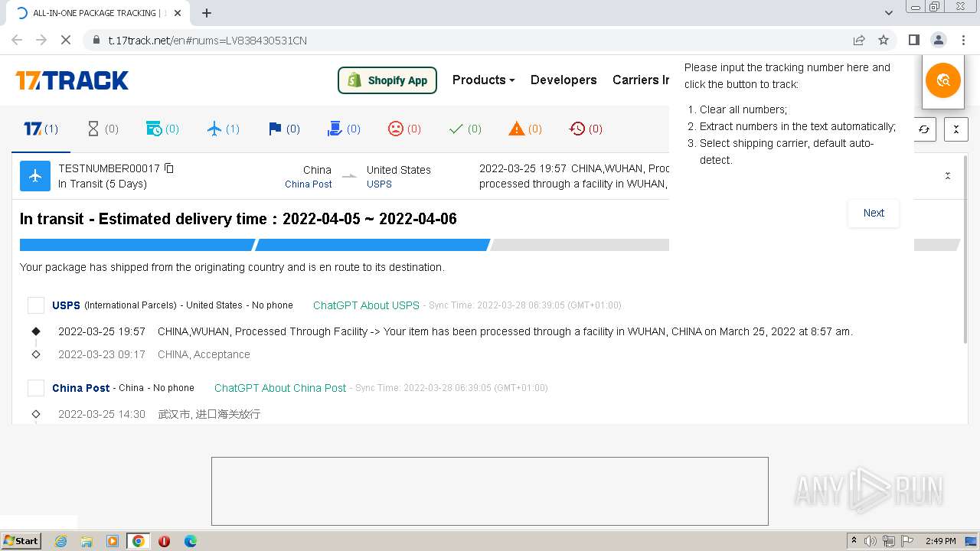Click the volume icon in system tray

click(871, 541)
